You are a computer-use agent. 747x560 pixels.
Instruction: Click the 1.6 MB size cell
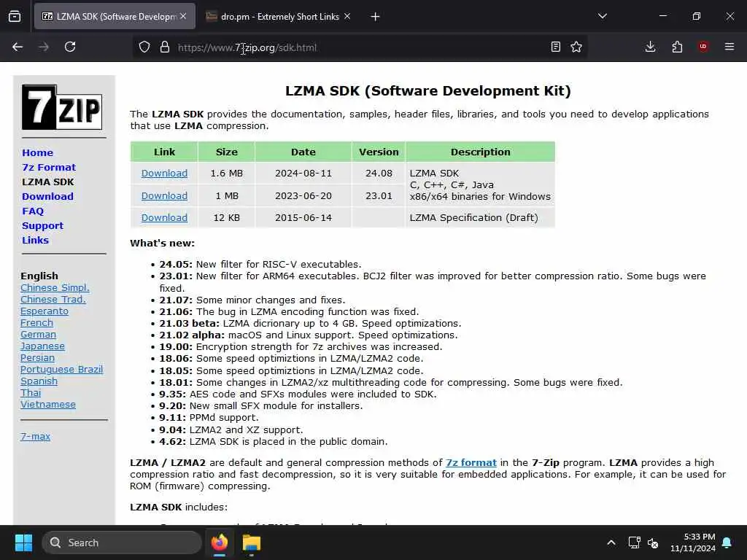227,174
